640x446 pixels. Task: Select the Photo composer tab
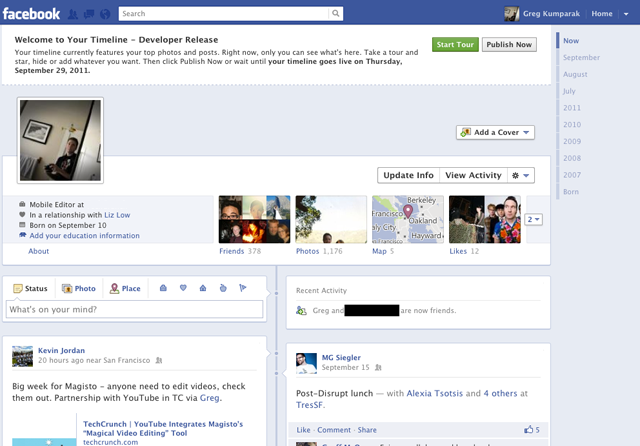pyautogui.click(x=79, y=288)
